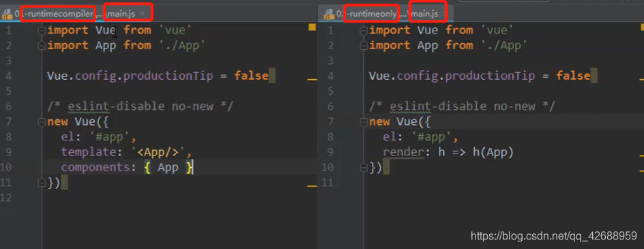Screen dimensions: 644x249
Task: Click new Vue({ on line 7 in runtimecompiler
Action: pyautogui.click(x=78, y=122)
